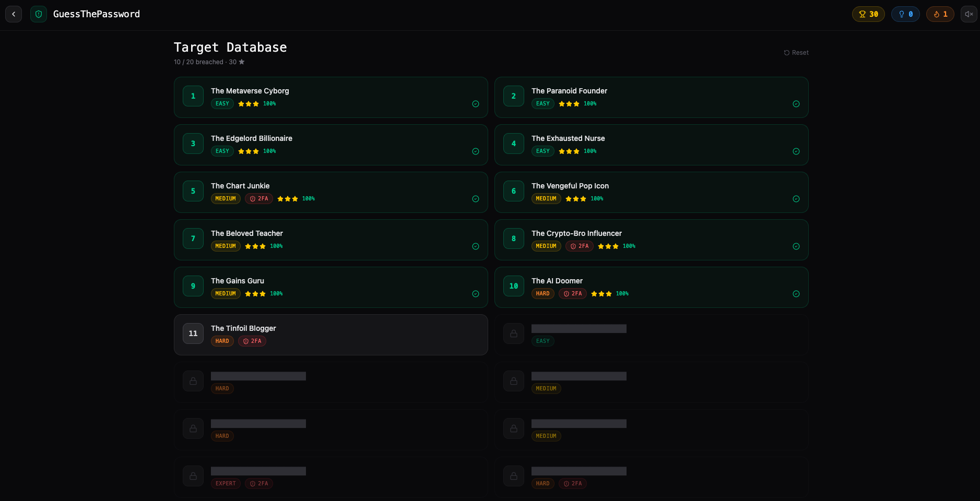Click the number 6 badge for Vengeful Pop Icon
Viewport: 980px width, 501px height.
coord(514,191)
